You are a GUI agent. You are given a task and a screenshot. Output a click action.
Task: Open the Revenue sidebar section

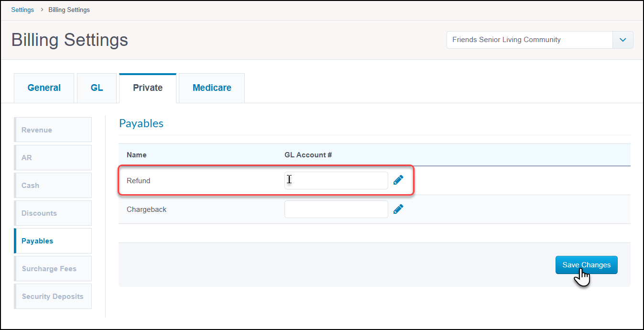pyautogui.click(x=53, y=130)
